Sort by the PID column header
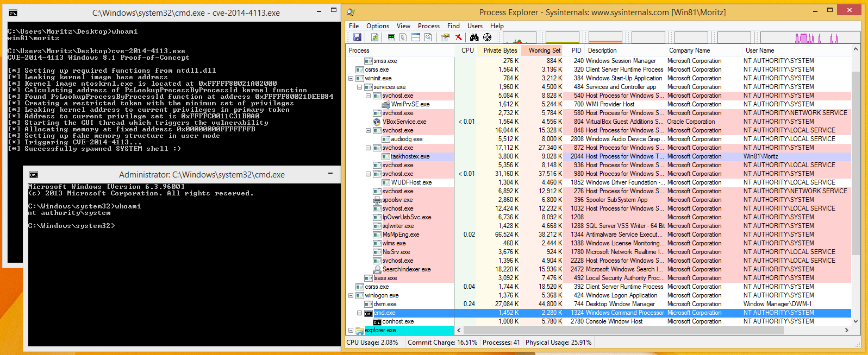868x355 pixels. [x=575, y=50]
